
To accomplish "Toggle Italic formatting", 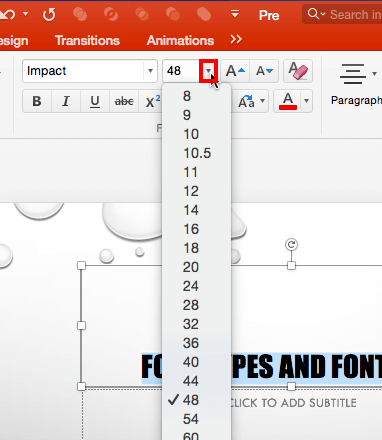I will point(66,101).
